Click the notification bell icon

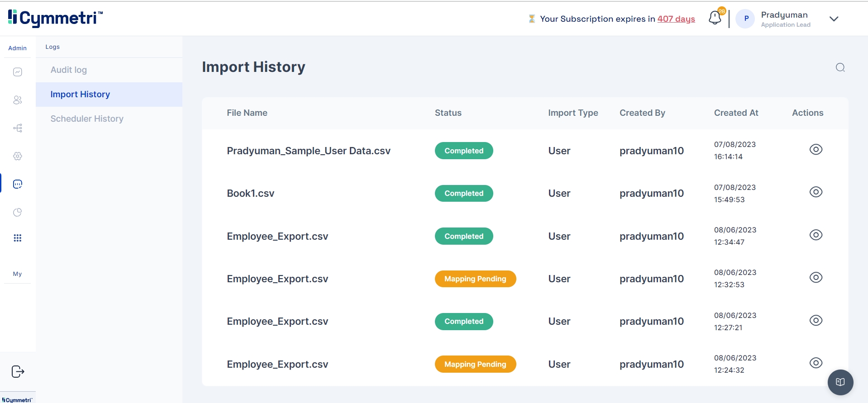coord(715,18)
